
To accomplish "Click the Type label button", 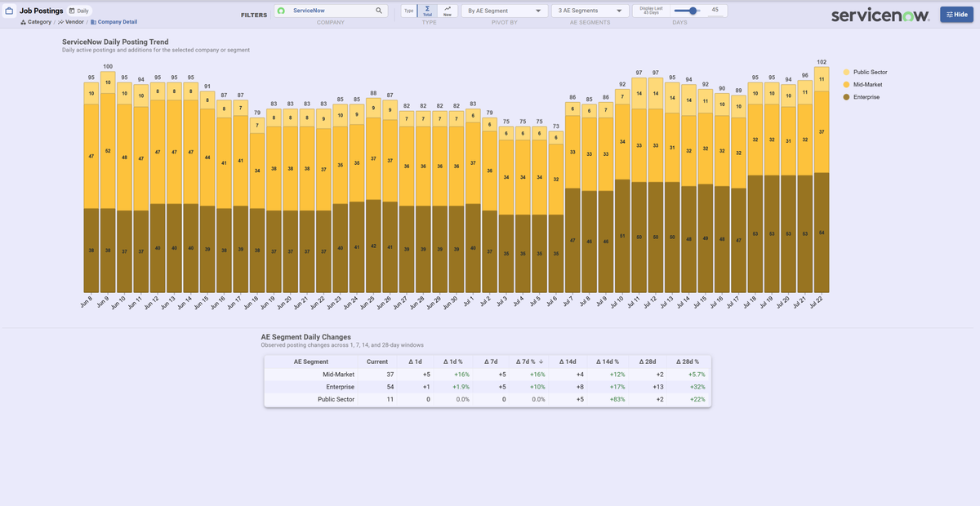I will (409, 11).
